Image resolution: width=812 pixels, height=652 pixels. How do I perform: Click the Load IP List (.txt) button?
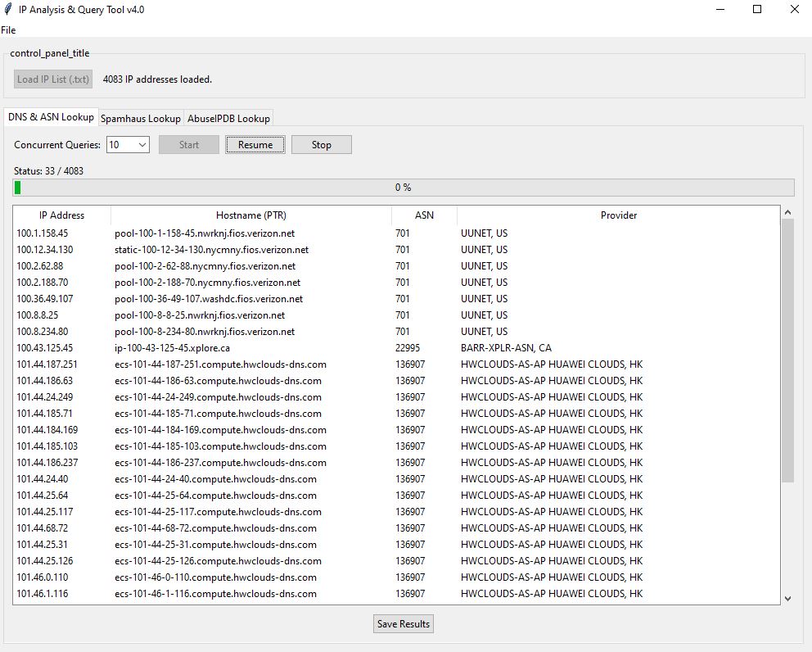click(53, 79)
